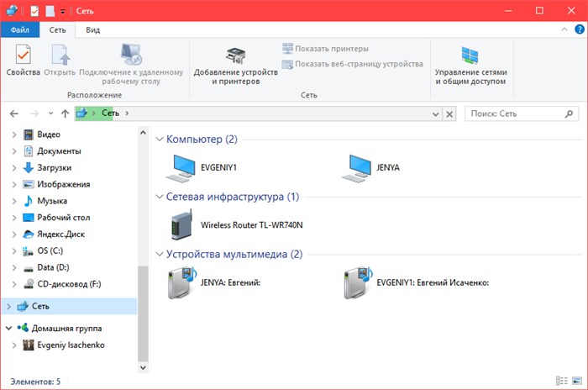The height and width of the screenshot is (390, 588).
Task: Select Wireless Router TL-WR740N device
Action: click(235, 225)
